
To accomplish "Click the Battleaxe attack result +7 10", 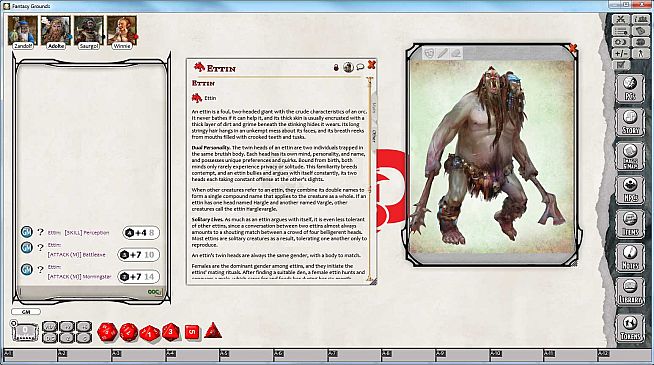I will tap(139, 254).
